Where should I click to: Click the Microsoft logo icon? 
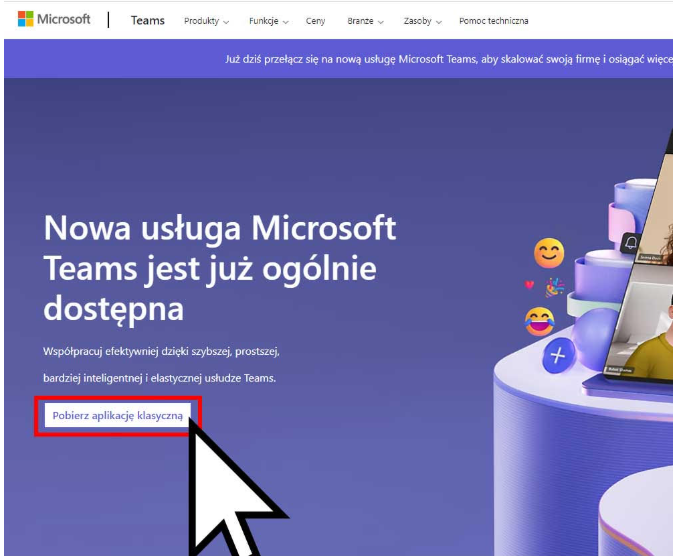point(25,19)
